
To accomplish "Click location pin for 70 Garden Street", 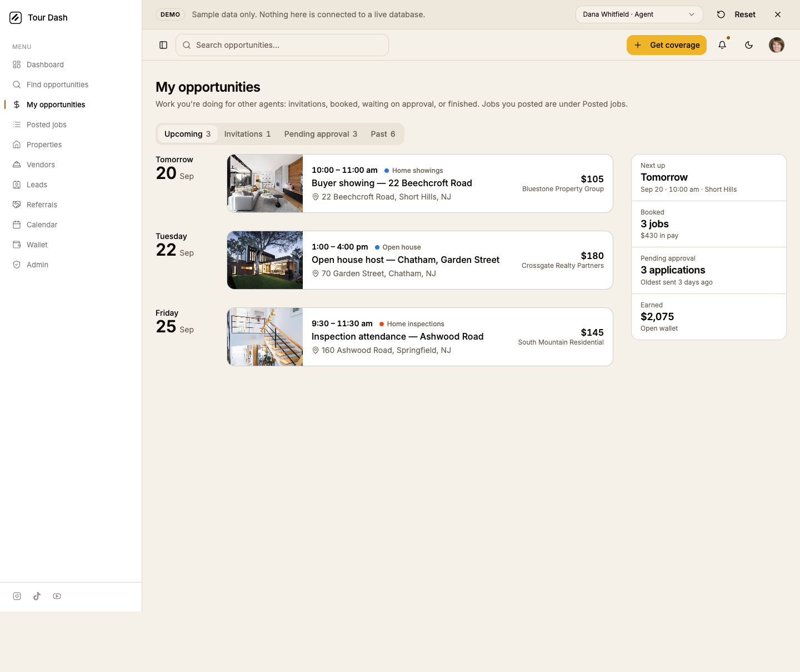I will (x=316, y=273).
